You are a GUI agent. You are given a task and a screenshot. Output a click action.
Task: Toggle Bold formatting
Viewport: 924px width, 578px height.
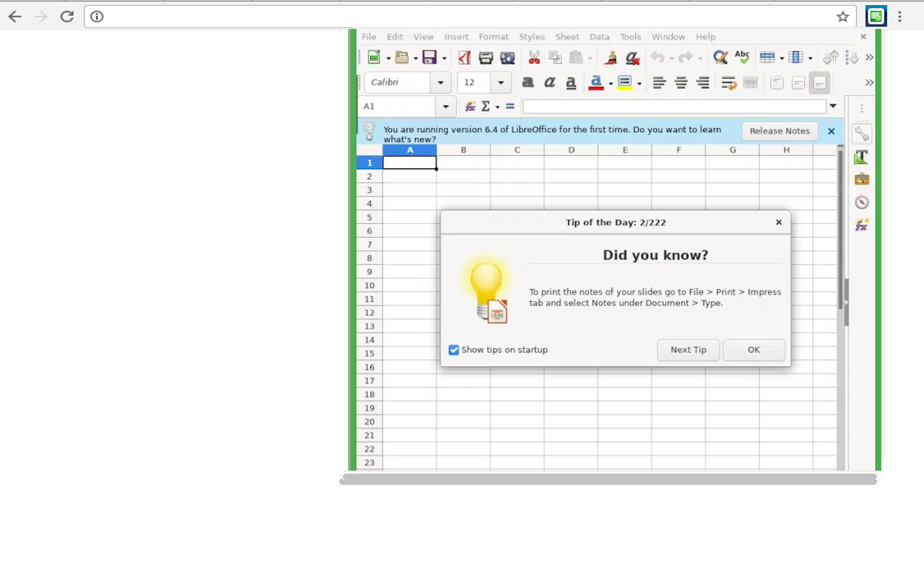528,82
